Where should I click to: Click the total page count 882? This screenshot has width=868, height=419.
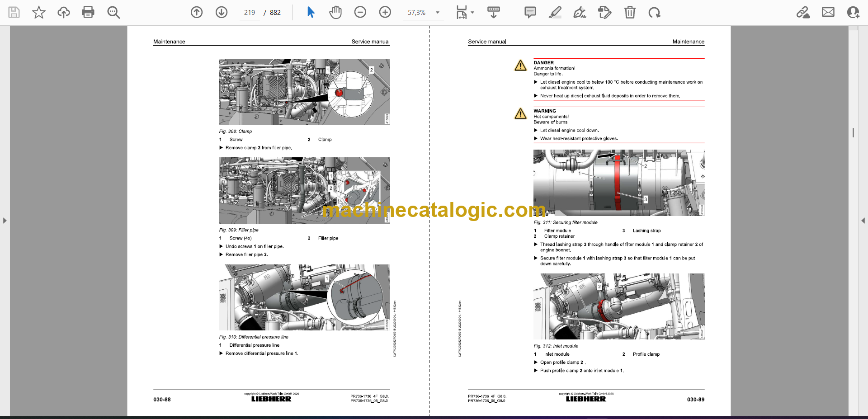[275, 13]
